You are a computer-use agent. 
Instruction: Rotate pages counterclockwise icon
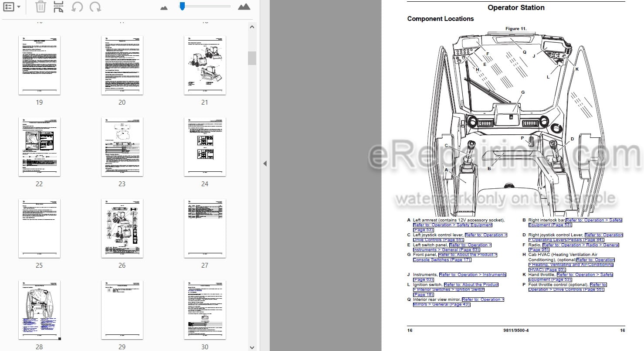click(77, 7)
